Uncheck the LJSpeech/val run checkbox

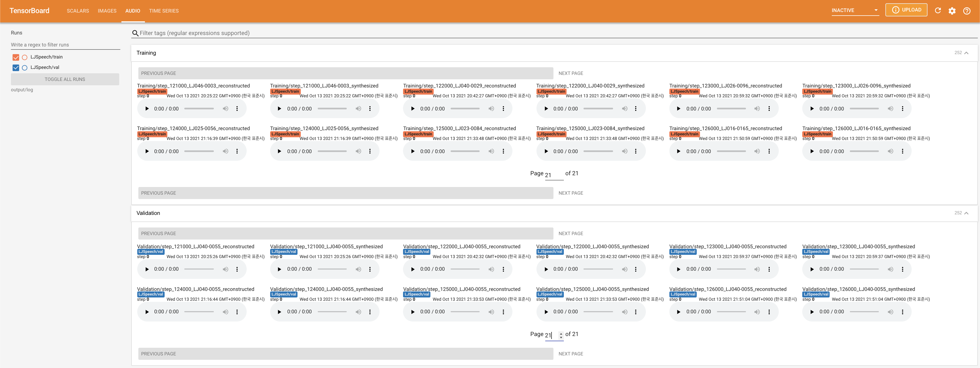pos(16,68)
